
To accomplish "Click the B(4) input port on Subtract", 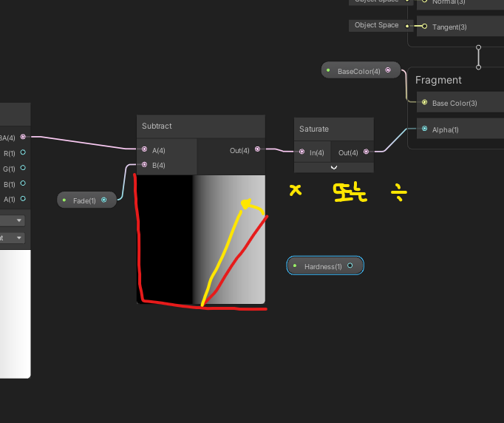I will pos(144,165).
